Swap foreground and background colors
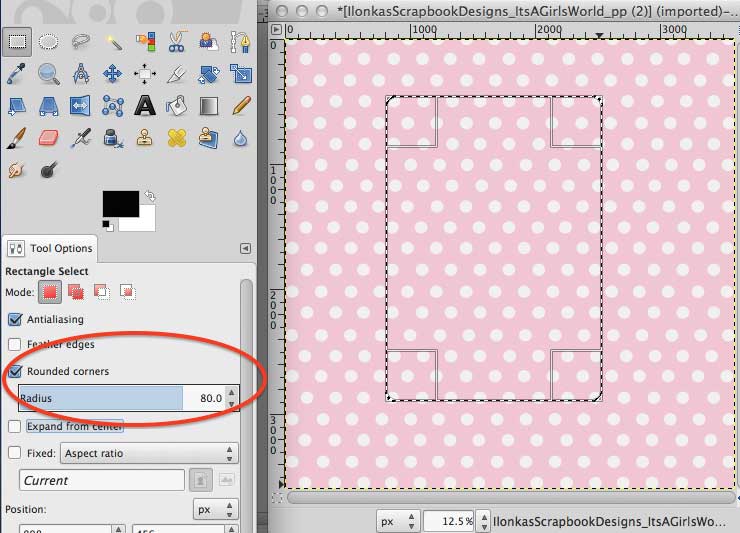Screen dimensions: 740x533 (150, 195)
